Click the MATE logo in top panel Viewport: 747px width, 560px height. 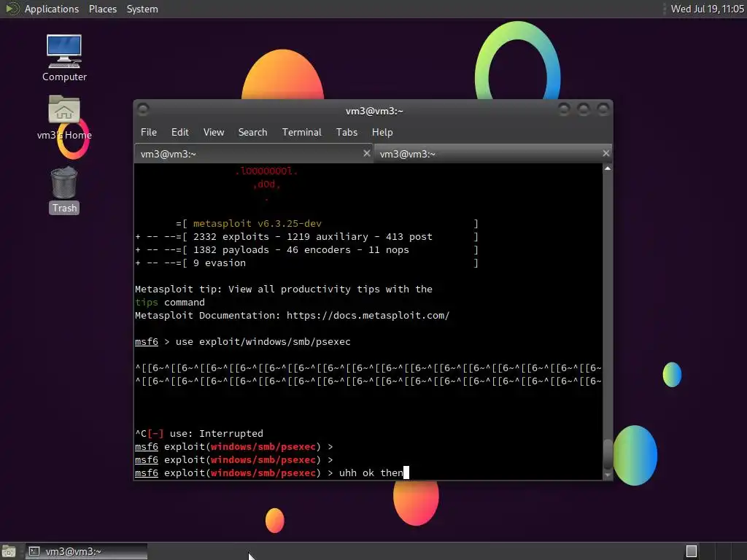(12, 9)
